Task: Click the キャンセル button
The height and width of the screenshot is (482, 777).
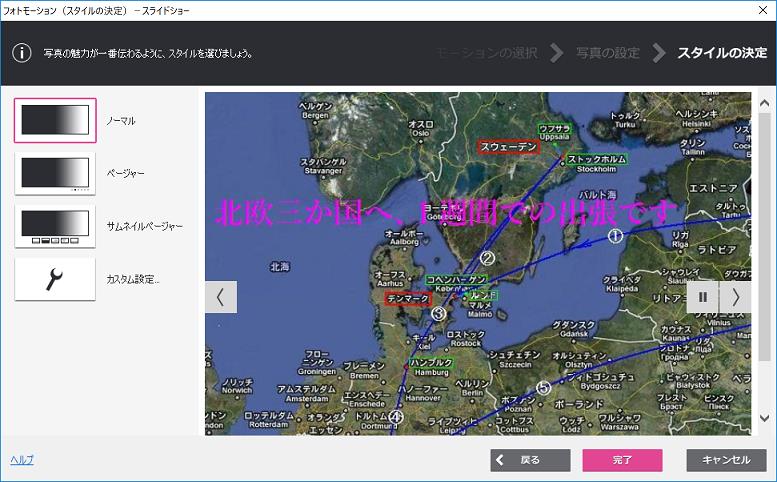Action: 726,460
